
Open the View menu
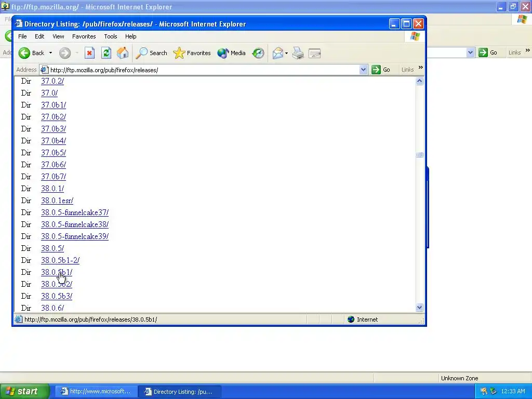pyautogui.click(x=58, y=36)
